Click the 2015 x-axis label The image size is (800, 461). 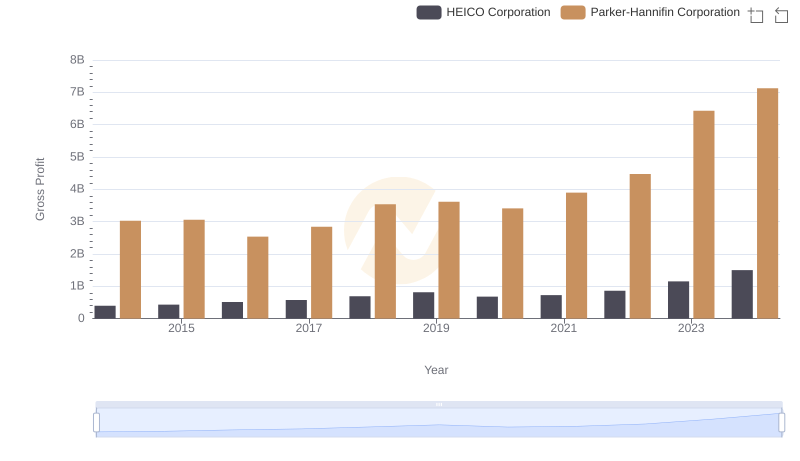coord(181,328)
